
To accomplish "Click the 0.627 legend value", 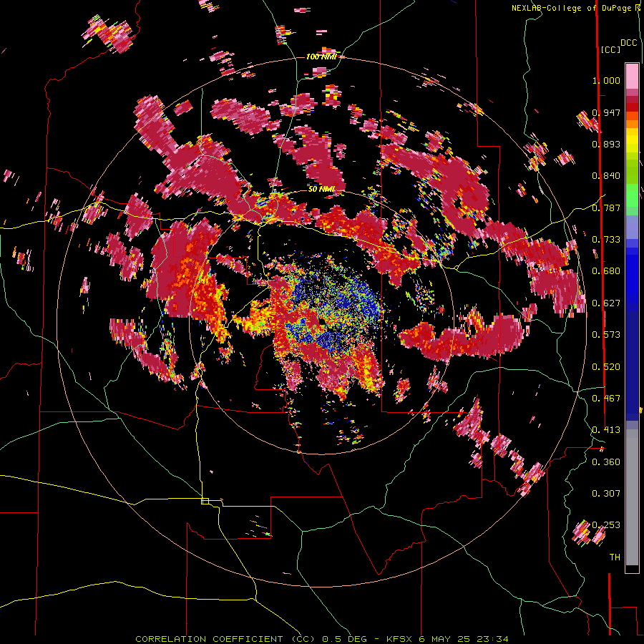I will (606, 303).
